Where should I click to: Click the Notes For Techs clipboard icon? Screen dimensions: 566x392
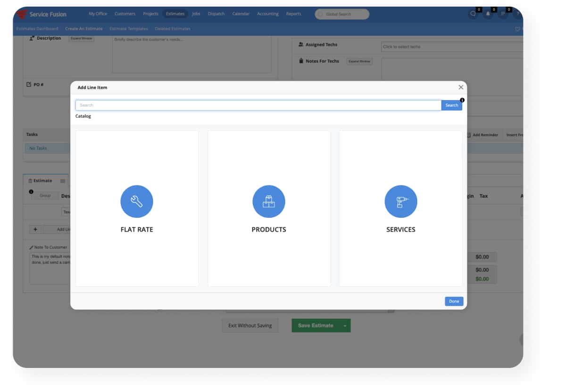(x=300, y=60)
